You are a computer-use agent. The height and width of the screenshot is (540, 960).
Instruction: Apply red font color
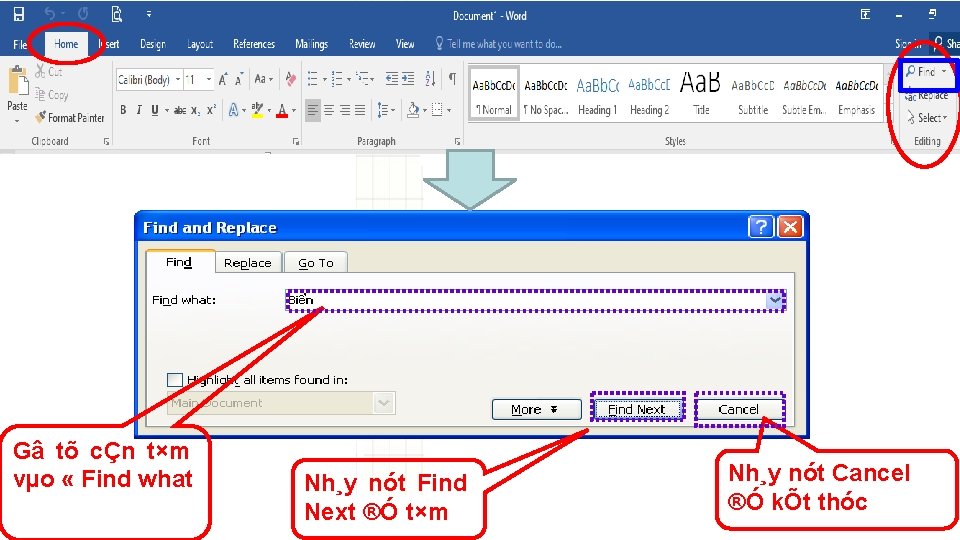click(282, 110)
